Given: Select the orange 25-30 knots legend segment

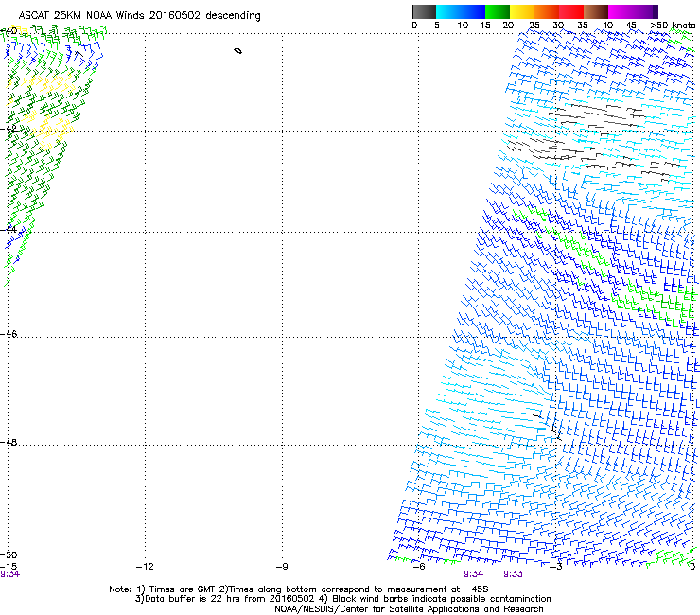Looking at the screenshot, I should coord(547,11).
